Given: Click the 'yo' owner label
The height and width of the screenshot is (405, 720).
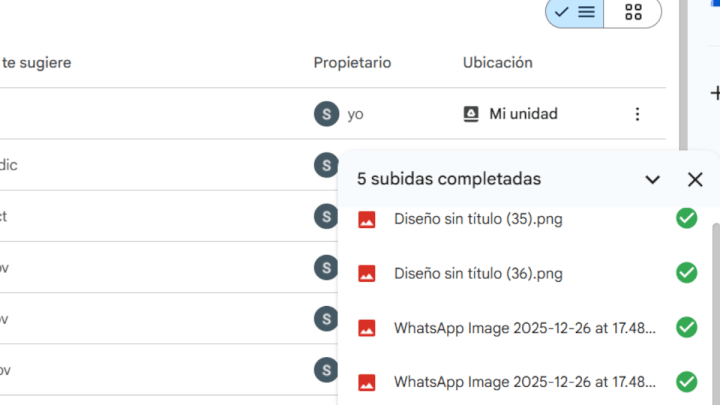Looking at the screenshot, I should pos(355,114).
